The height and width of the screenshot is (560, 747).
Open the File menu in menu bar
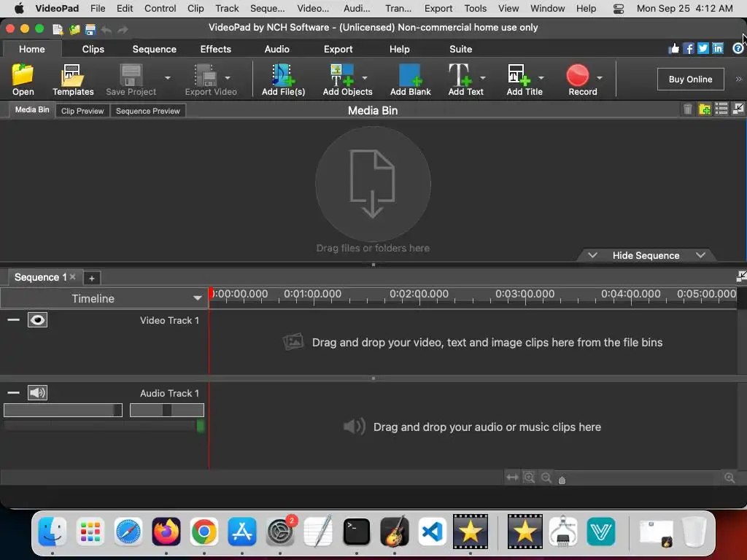[x=98, y=9]
